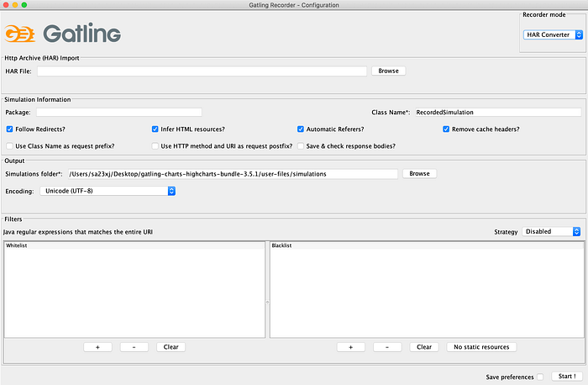
Task: Click the Gatling logo
Action: 63,34
